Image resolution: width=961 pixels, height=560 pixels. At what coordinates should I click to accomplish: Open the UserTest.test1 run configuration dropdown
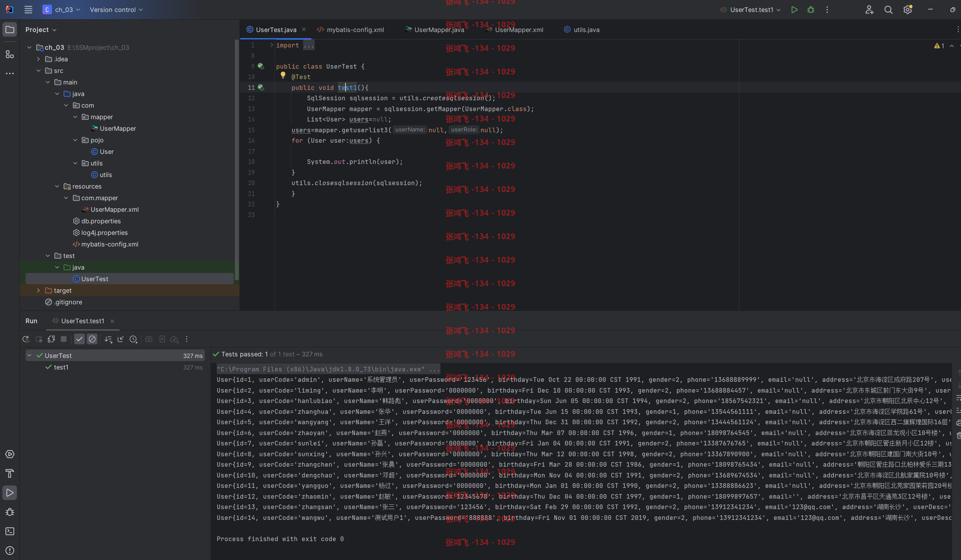point(750,10)
